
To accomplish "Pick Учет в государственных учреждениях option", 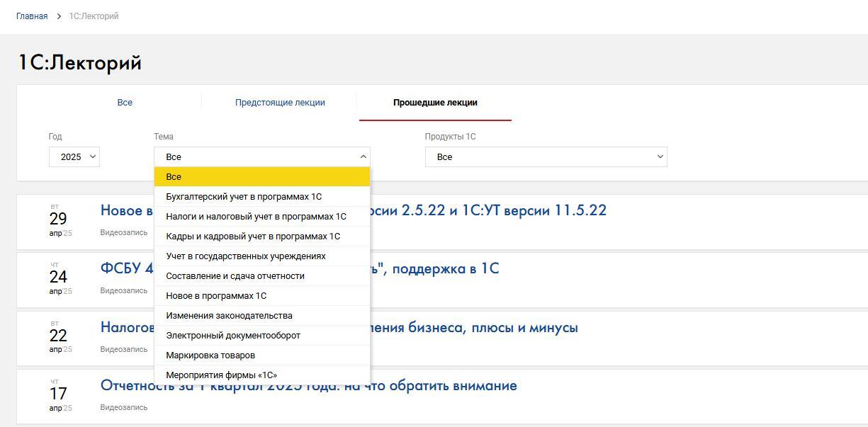I will 262,256.
